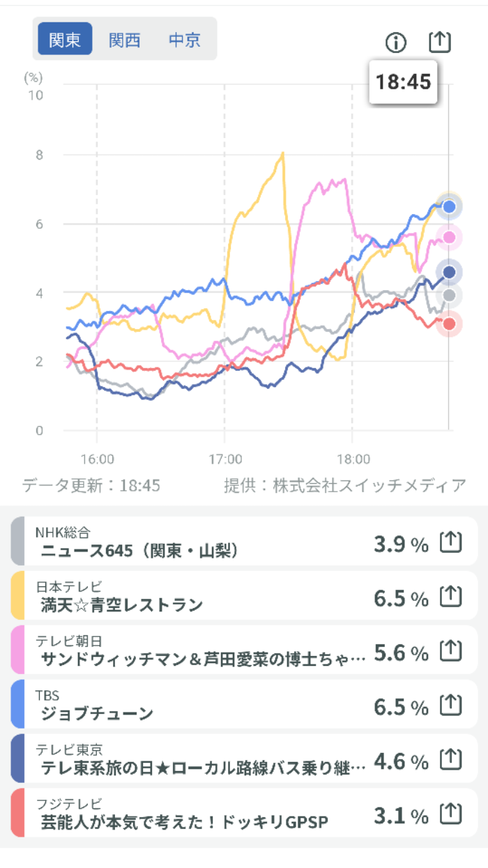Click the red フジテレビ color bar
The width and height of the screenshot is (488, 868).
17,813
